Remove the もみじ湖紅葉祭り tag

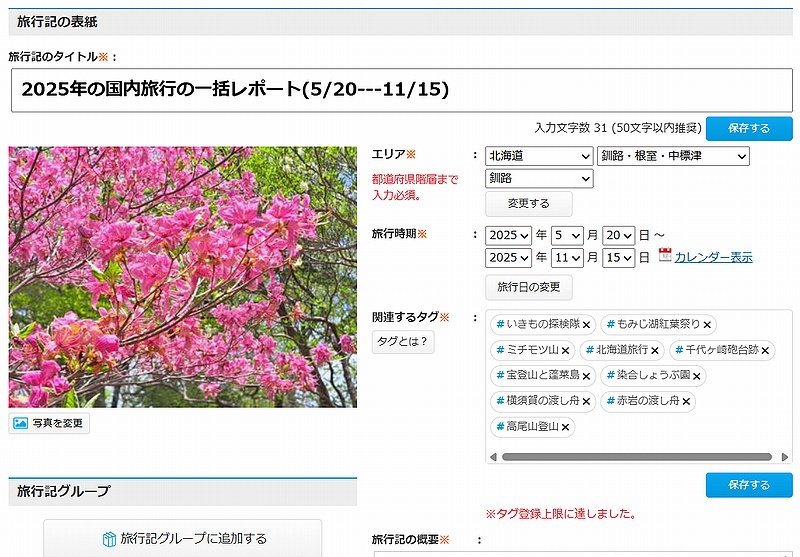point(707,325)
